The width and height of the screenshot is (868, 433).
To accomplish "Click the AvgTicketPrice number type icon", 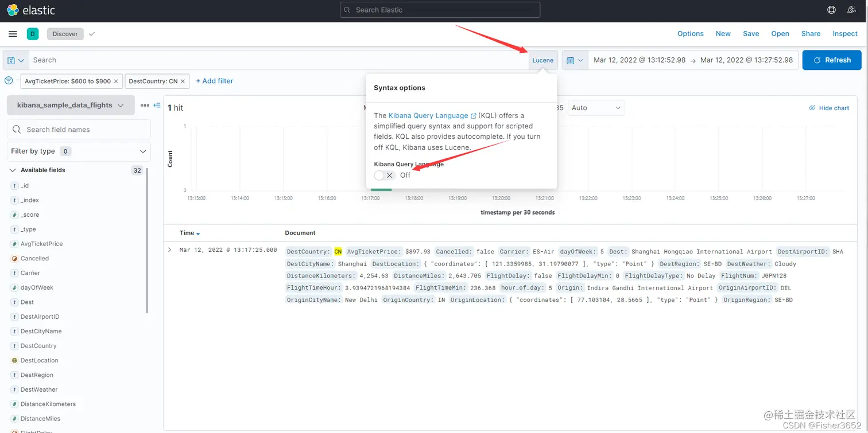I will click(14, 244).
